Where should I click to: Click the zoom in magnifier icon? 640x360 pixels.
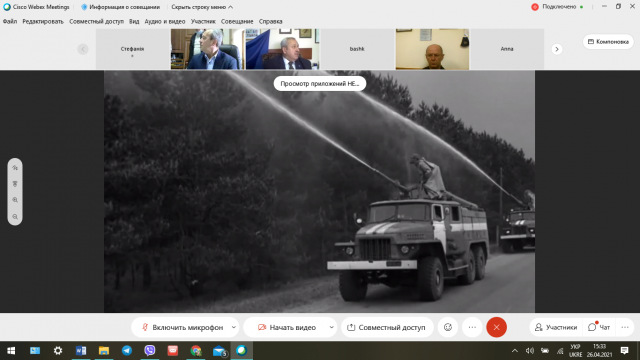point(15,200)
